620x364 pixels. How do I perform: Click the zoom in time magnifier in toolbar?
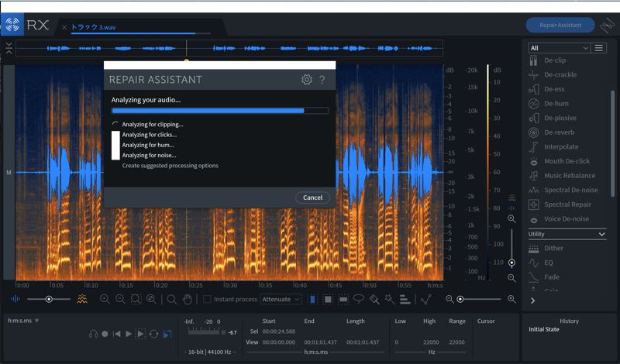[105, 300]
